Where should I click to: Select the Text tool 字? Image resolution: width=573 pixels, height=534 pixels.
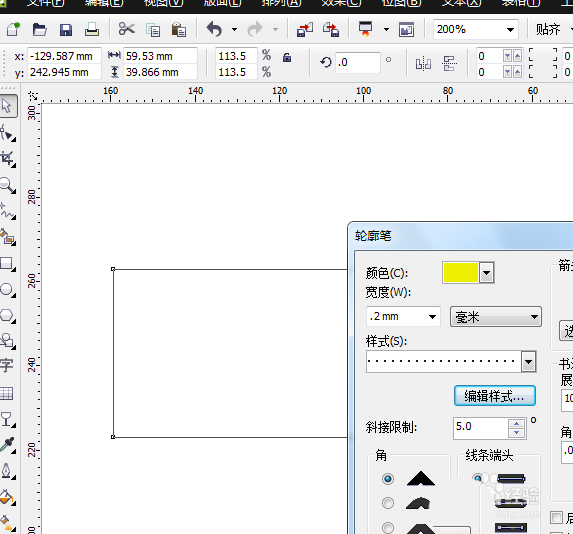(x=7, y=365)
